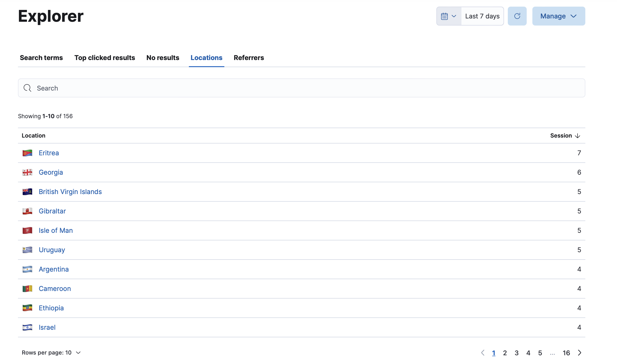Viewport: 617px width, 364px height.
Task: Open the Manage dropdown
Action: (558, 16)
